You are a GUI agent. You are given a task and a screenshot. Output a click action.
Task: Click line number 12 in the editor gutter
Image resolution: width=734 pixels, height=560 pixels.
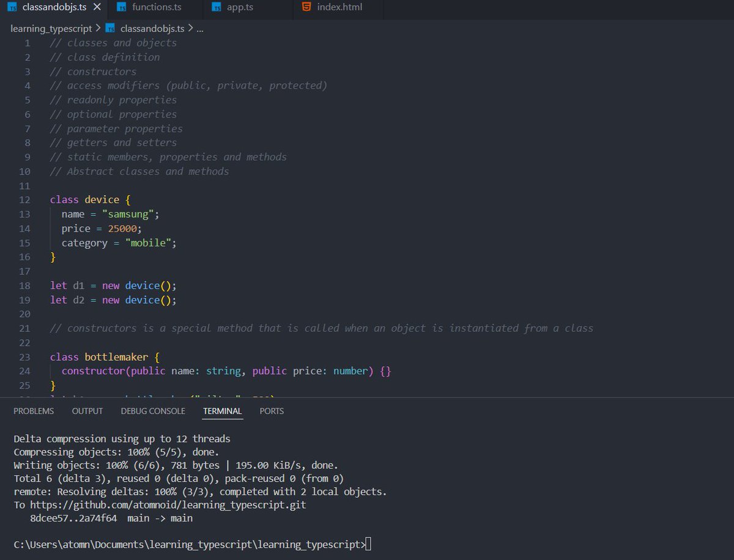tap(24, 199)
